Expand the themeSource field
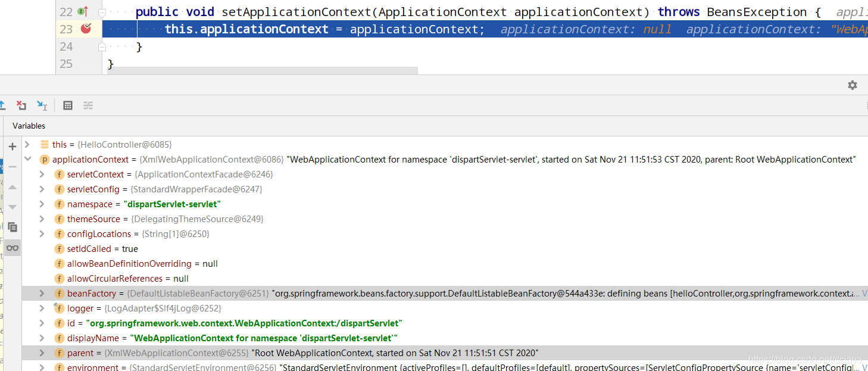The height and width of the screenshot is (371, 868). point(42,219)
